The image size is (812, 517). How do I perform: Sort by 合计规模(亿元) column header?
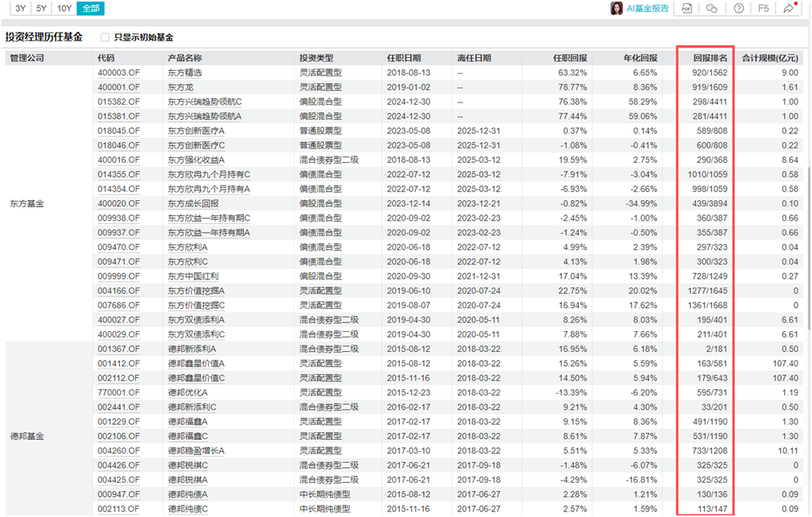pos(770,58)
